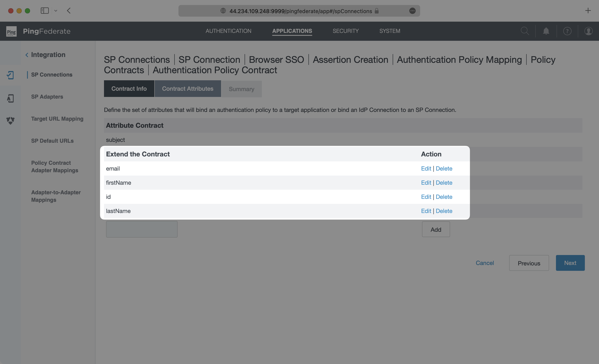Image resolution: width=599 pixels, height=364 pixels.
Task: Select the mappings sidebar icon below SP Adapters
Action: point(10,121)
